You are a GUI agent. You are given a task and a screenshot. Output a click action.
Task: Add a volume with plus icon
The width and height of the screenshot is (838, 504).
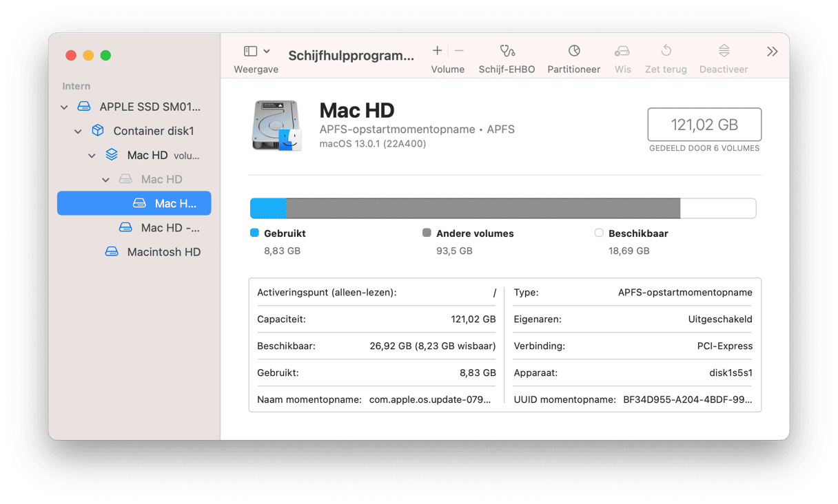pos(437,50)
